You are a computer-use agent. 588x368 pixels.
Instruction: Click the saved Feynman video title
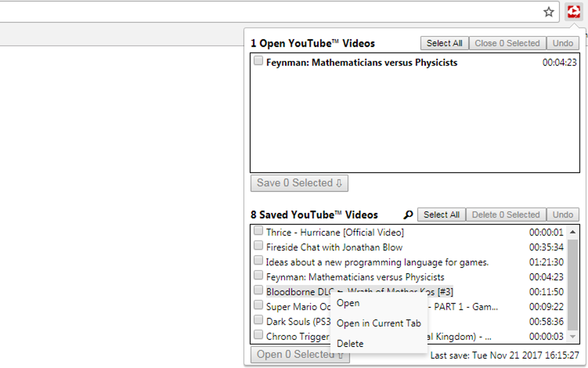(x=355, y=277)
